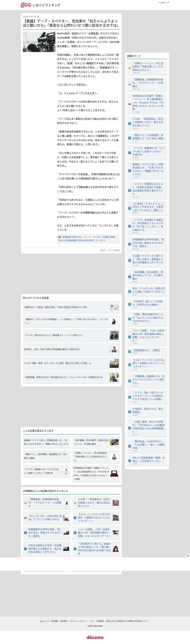
Task: Open 新番組『ベテラン芸人』好感度は高いが sidebar entry
Action: pyautogui.click(x=148, y=169)
